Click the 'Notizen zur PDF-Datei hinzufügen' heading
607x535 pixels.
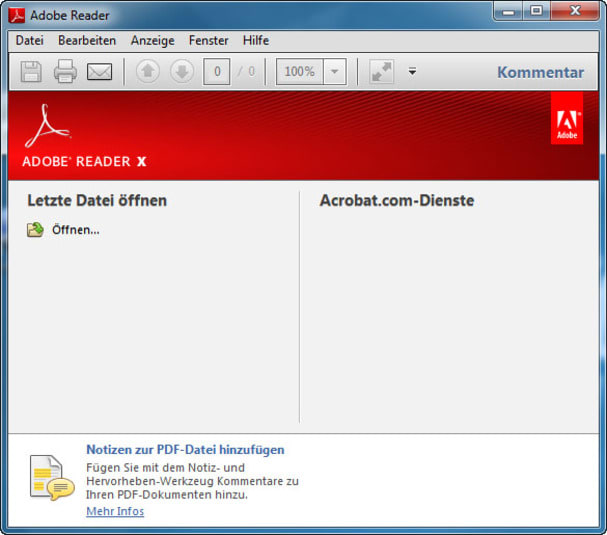tap(185, 449)
